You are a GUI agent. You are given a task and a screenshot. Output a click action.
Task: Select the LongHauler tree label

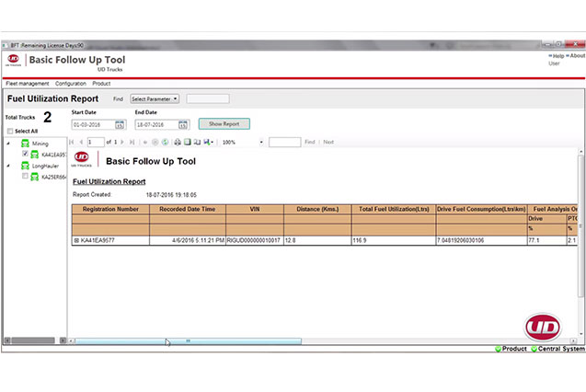pyautogui.click(x=45, y=166)
